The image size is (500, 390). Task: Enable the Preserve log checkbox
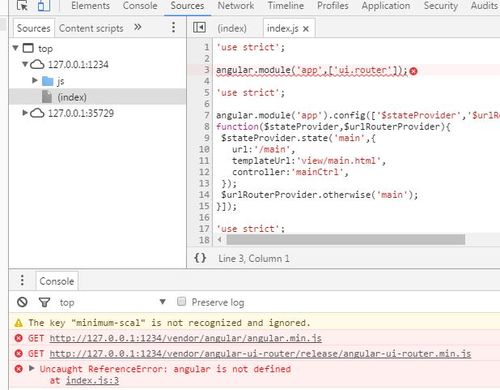point(181,302)
